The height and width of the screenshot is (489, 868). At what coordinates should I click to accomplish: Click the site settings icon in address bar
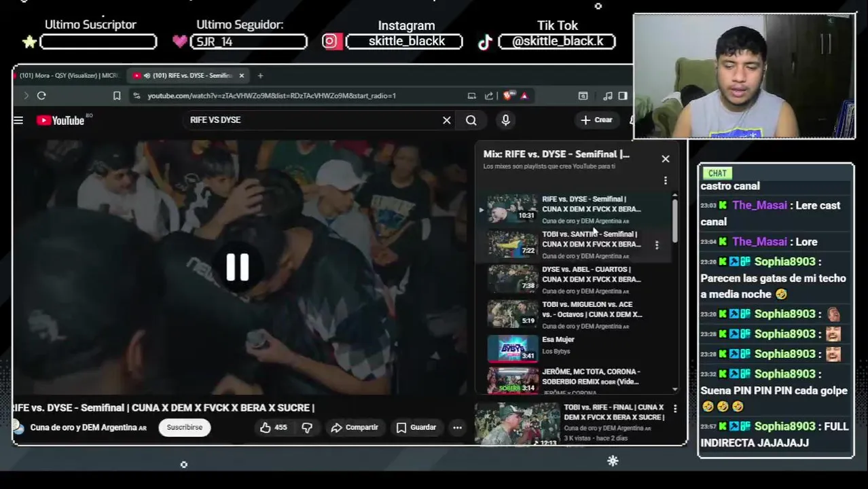(x=137, y=96)
